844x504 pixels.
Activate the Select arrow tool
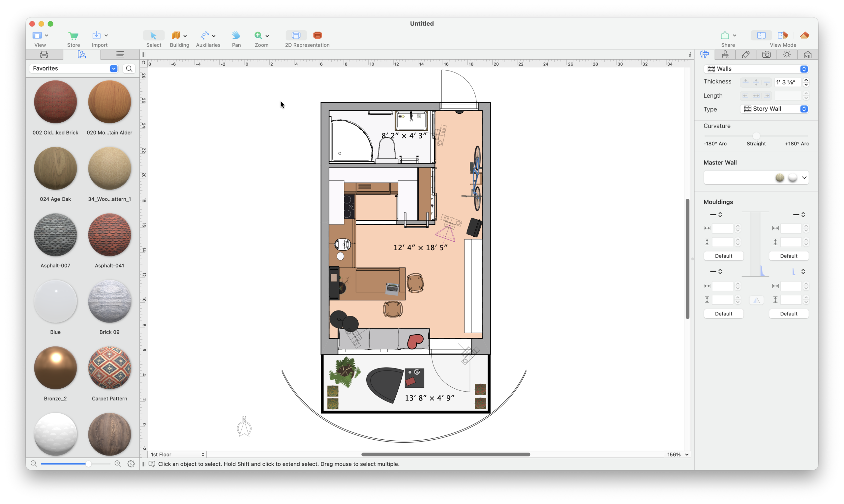coord(154,35)
